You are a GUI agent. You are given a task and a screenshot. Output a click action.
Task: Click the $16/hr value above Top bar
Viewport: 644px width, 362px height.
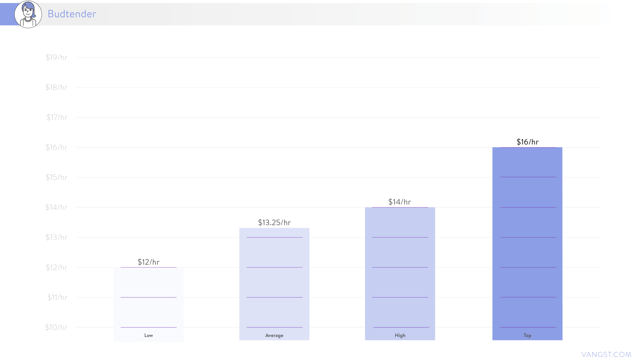pyautogui.click(x=528, y=142)
